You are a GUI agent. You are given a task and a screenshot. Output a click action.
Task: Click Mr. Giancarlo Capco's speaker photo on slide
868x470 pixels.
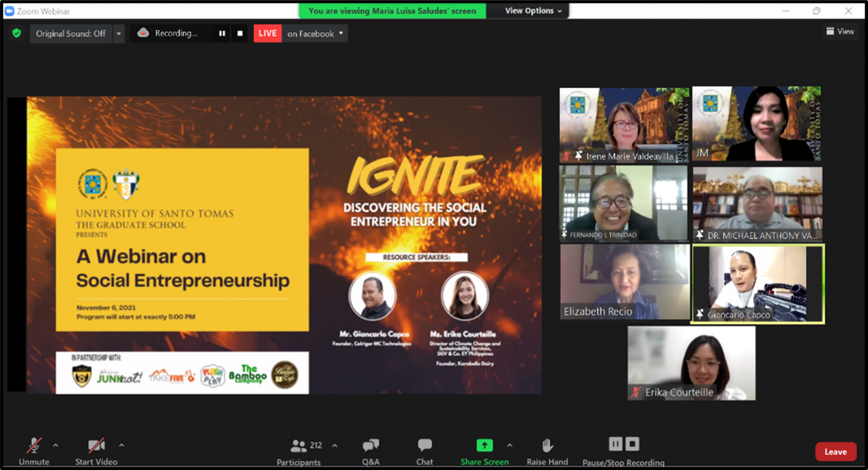coord(373,296)
